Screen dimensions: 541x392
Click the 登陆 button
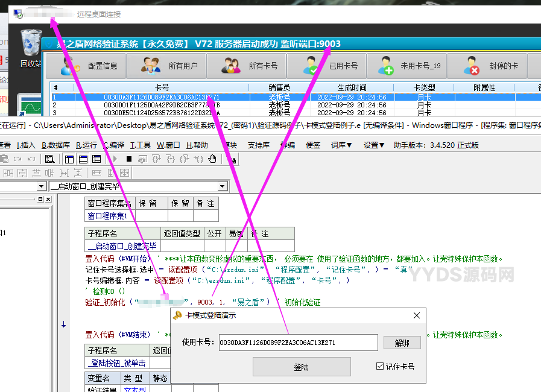301,367
